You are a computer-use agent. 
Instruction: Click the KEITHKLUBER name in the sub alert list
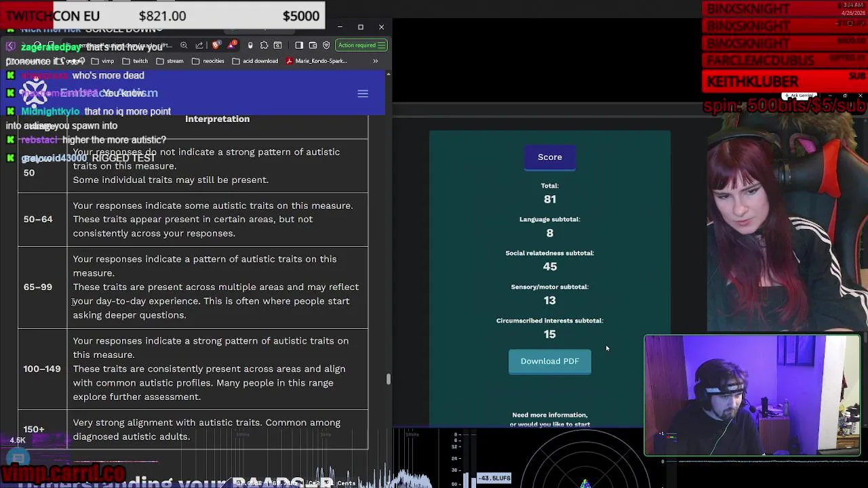[753, 81]
